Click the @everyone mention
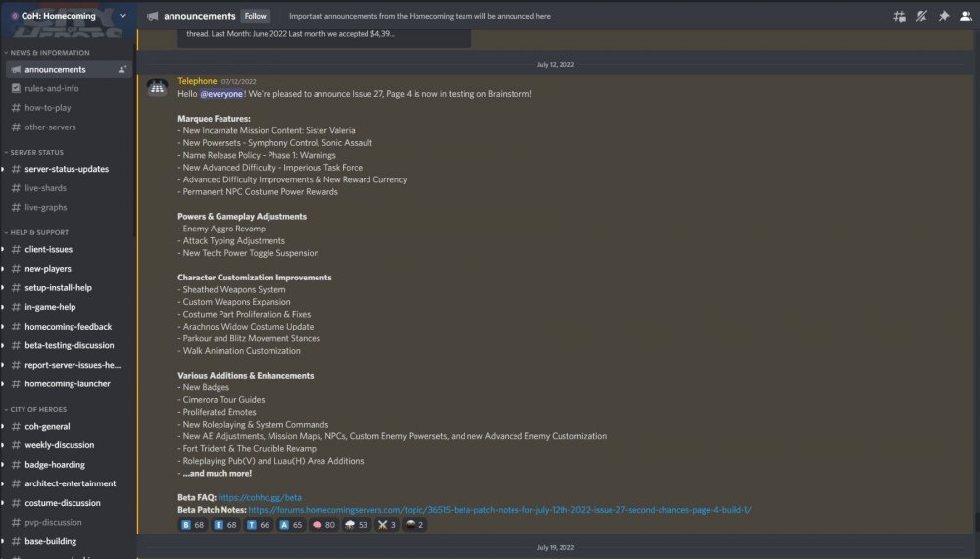Screen dimensions: 980x559 (221, 93)
